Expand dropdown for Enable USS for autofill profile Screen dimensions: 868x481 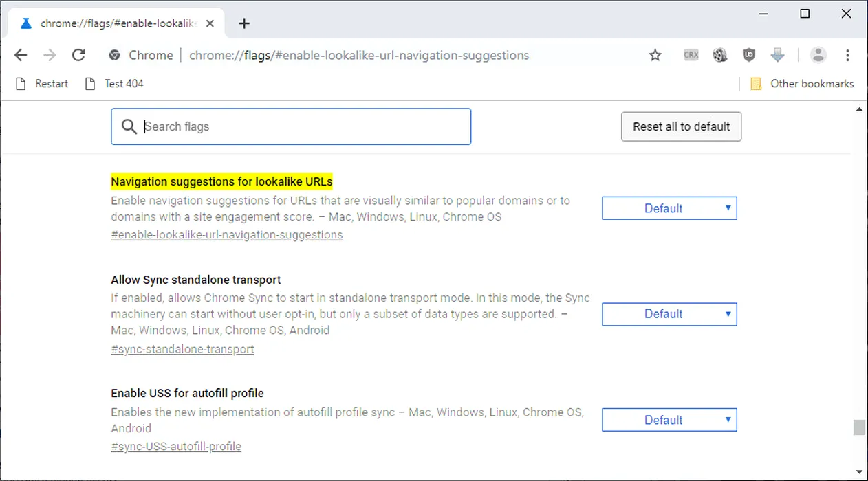coord(669,420)
